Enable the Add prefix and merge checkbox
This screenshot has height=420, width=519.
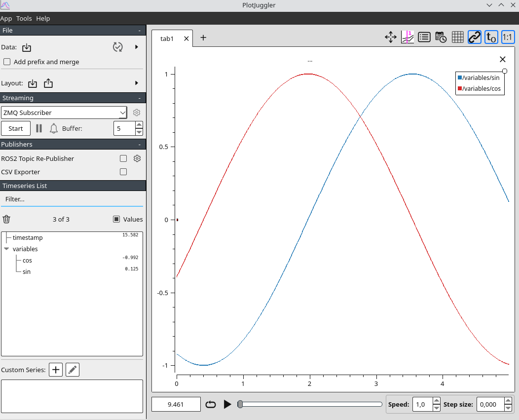7,62
